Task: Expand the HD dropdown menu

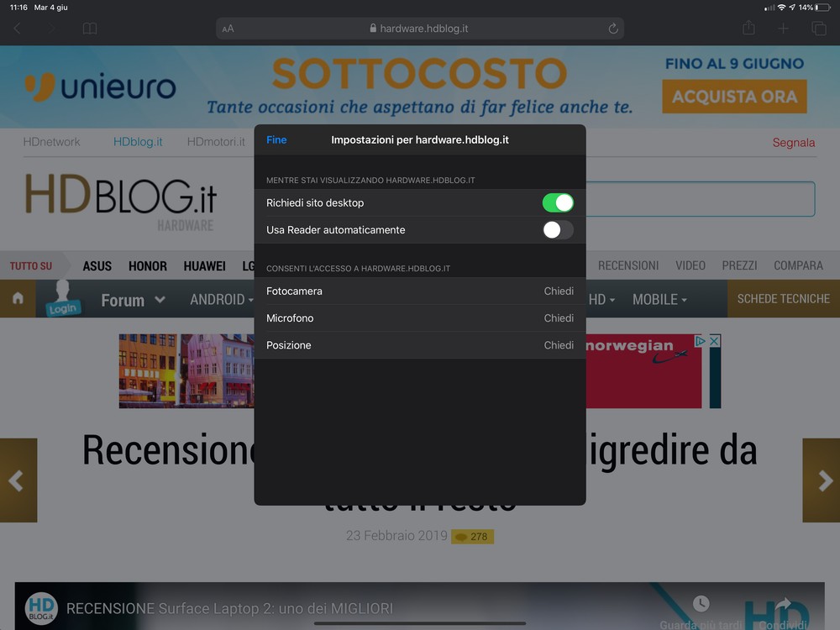Action: pos(601,300)
